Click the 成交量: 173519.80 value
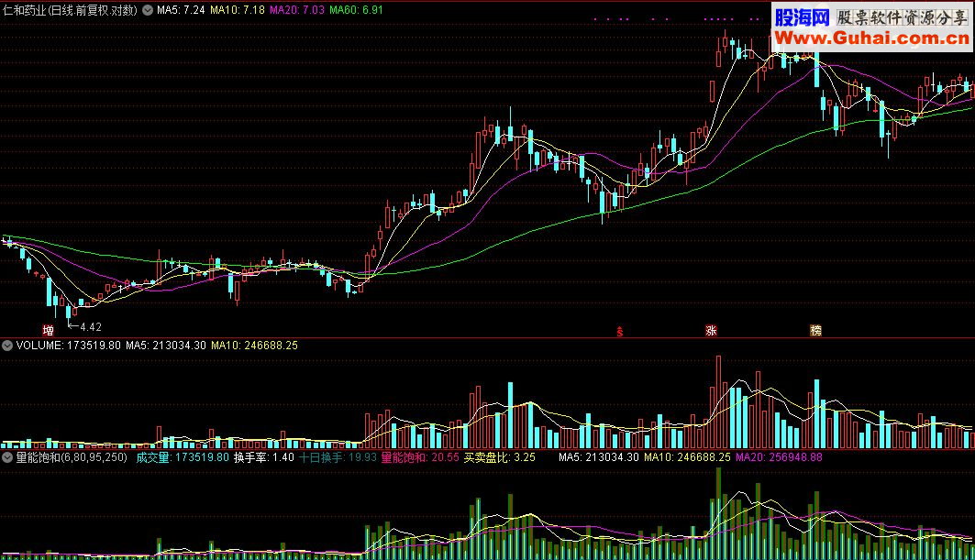Image resolution: width=975 pixels, height=560 pixels. [x=183, y=457]
